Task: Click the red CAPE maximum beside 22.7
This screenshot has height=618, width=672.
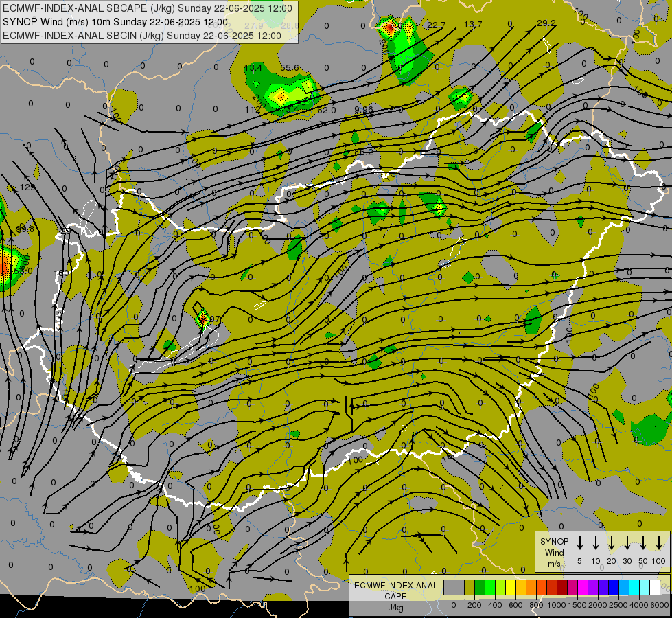Action: click(x=390, y=28)
